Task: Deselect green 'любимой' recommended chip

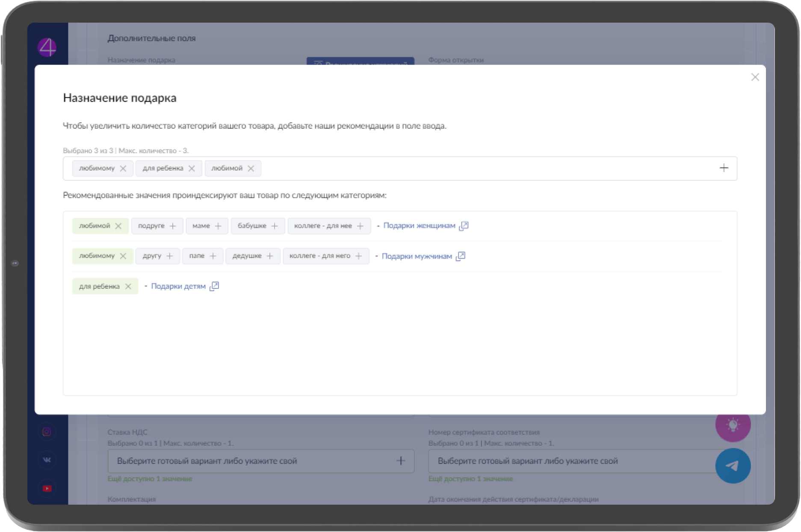Action: click(118, 226)
